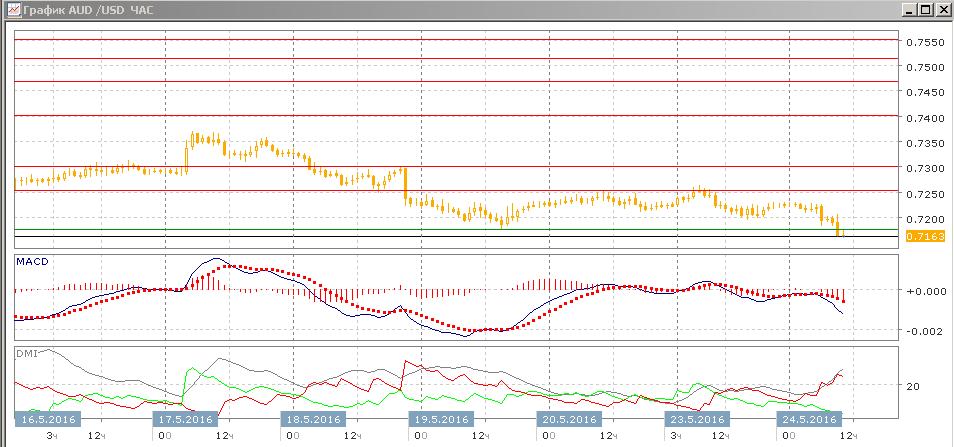
Task: Click the black horizontal line at 0.7163
Action: click(456, 236)
